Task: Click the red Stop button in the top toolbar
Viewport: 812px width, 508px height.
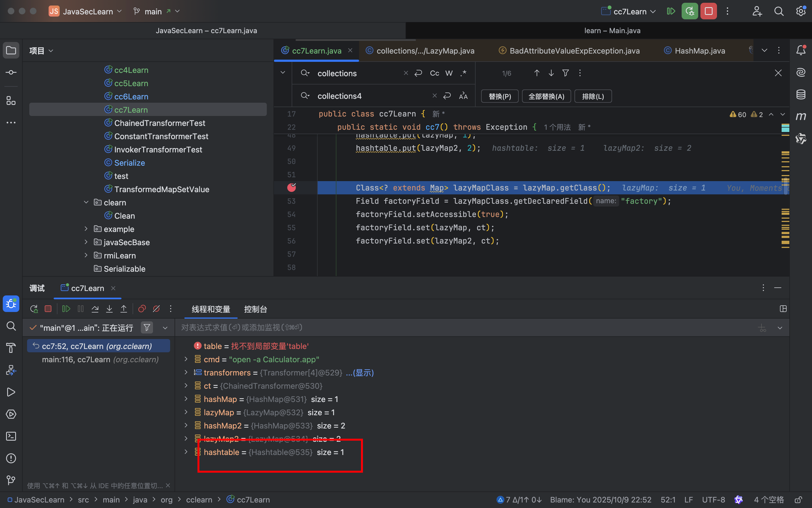Action: coord(708,11)
